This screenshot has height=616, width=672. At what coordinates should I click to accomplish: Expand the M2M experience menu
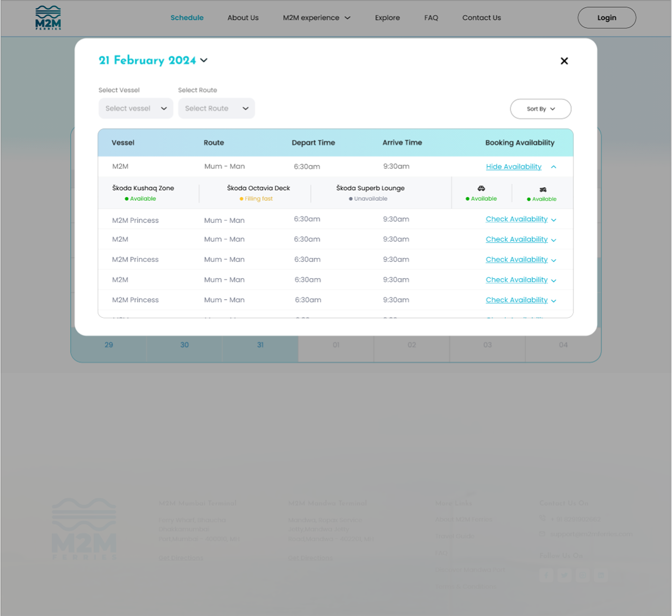point(317,17)
